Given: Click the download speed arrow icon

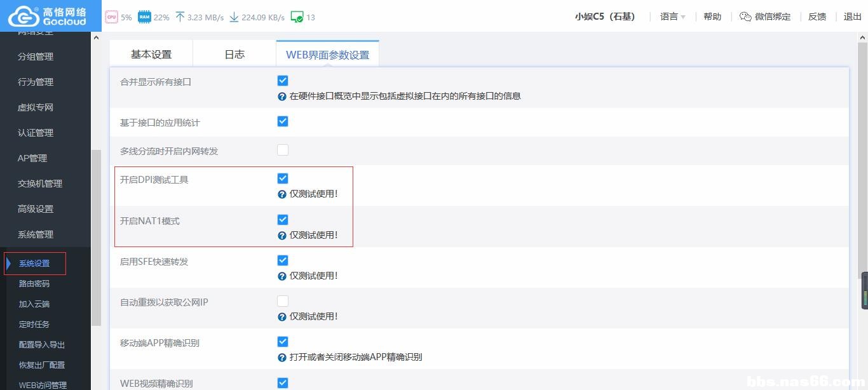Looking at the screenshot, I should (x=234, y=17).
